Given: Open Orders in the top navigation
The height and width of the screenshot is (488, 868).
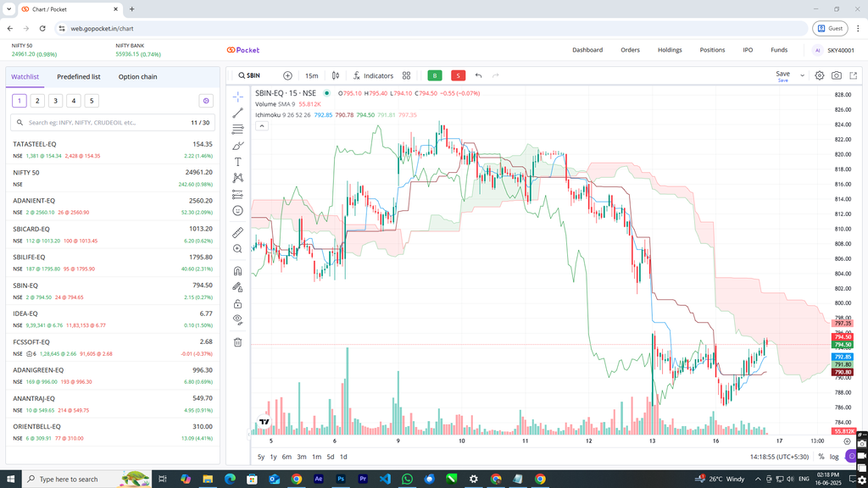Looking at the screenshot, I should (x=630, y=50).
